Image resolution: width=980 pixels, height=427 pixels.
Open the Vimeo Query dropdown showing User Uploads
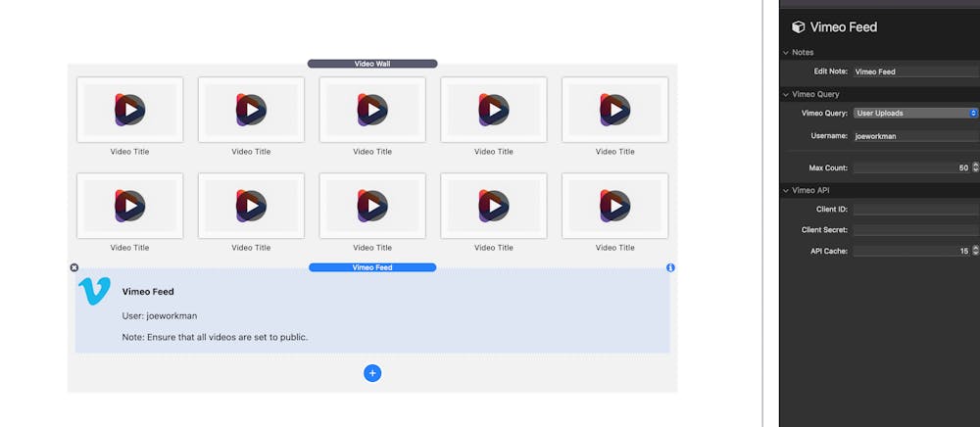[x=915, y=113]
